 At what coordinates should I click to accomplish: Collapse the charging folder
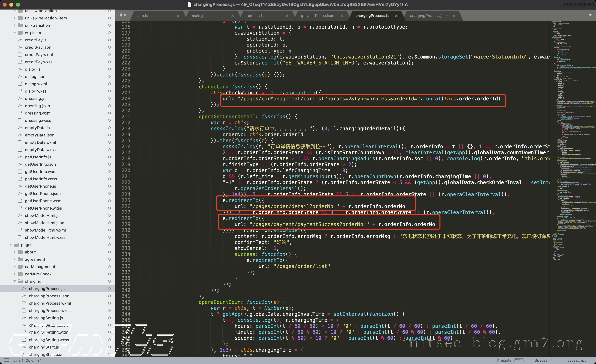(14, 281)
